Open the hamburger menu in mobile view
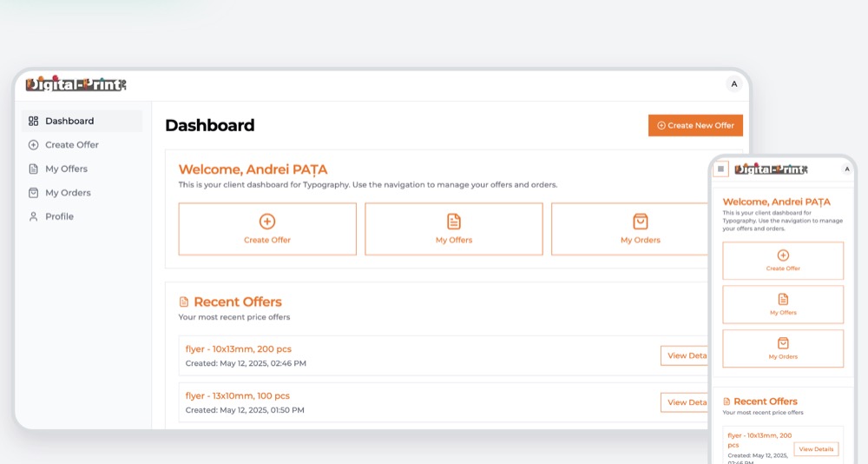868x464 pixels. coord(720,169)
